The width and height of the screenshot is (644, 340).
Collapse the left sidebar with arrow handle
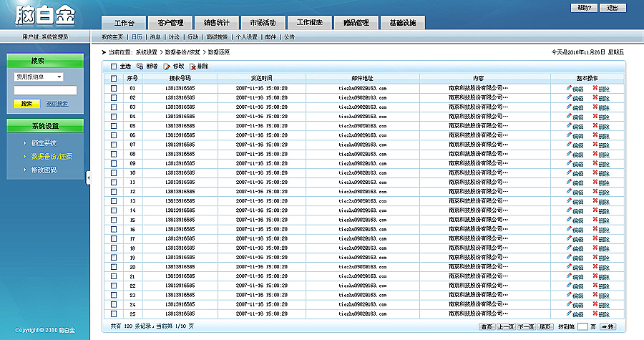88,178
